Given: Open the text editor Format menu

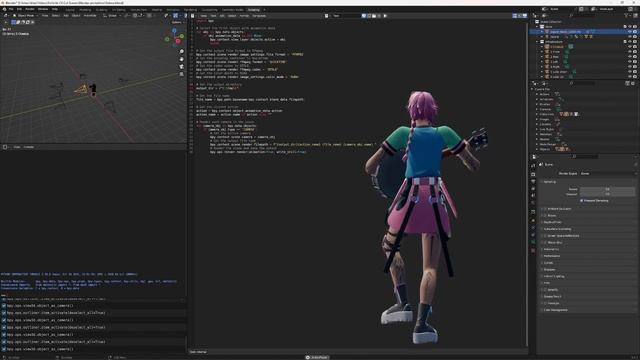Looking at the screenshot, I should point(244,16).
